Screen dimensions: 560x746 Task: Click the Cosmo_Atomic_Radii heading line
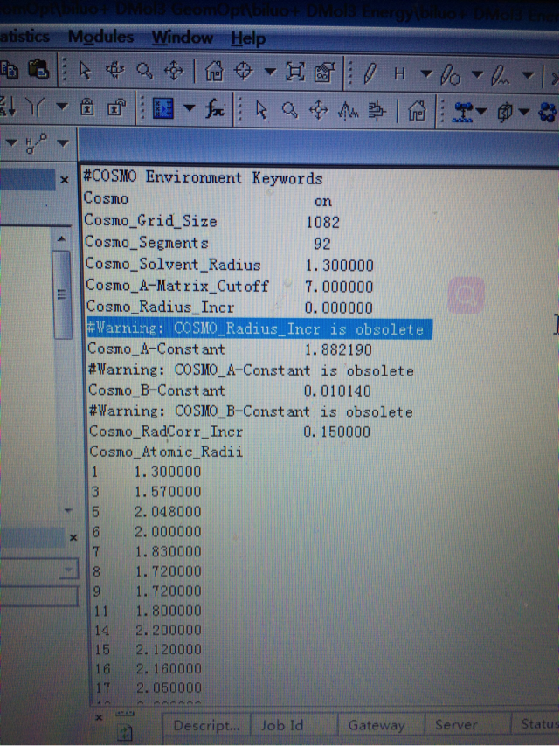[x=166, y=452]
